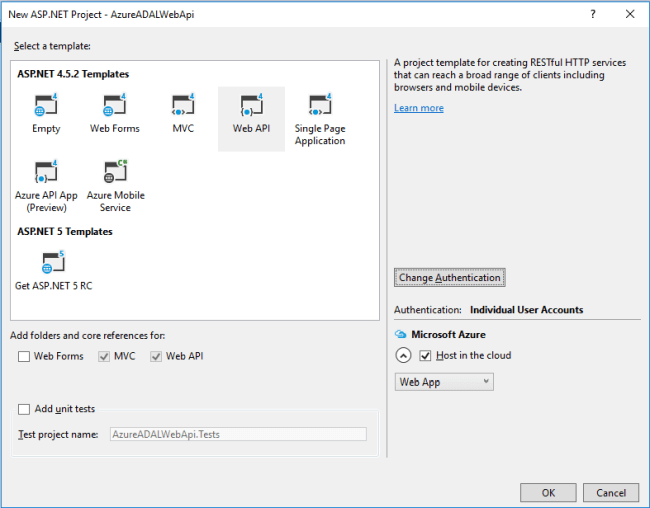Screen dimensions: 650x508
Task: Toggle the Web API core references checkbox
Action: pyautogui.click(x=156, y=357)
